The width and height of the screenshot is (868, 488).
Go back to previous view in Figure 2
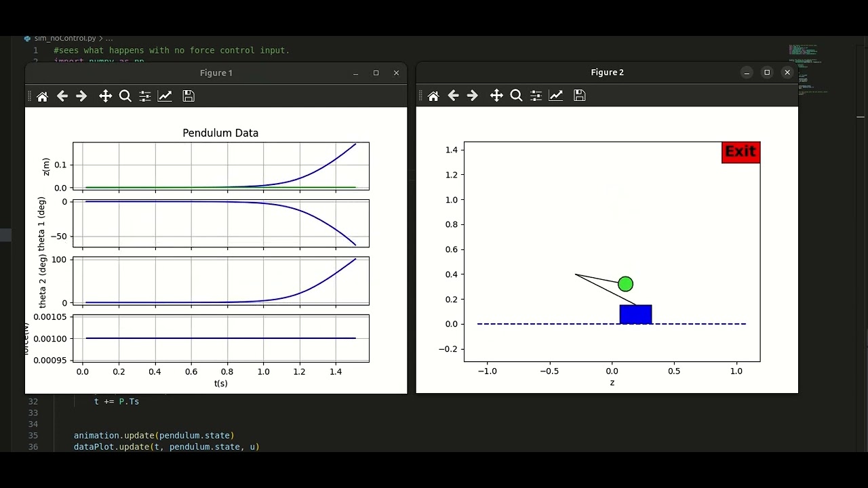coord(453,96)
